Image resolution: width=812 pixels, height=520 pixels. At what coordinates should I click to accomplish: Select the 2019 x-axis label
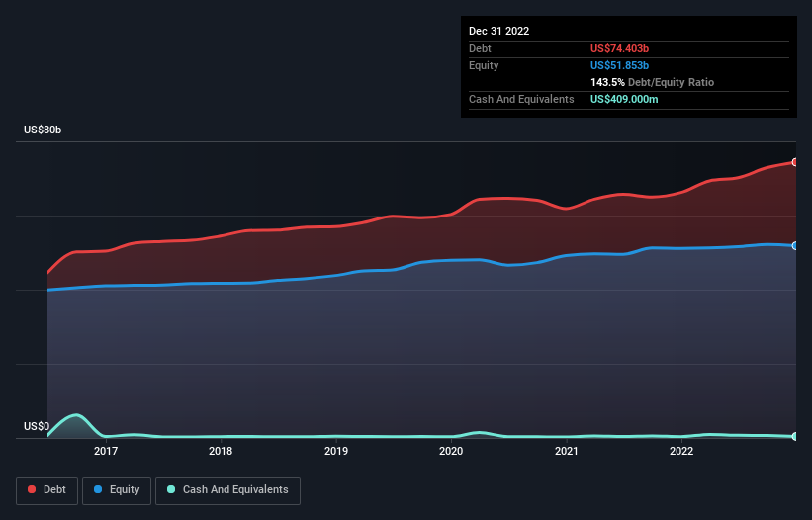[336, 451]
